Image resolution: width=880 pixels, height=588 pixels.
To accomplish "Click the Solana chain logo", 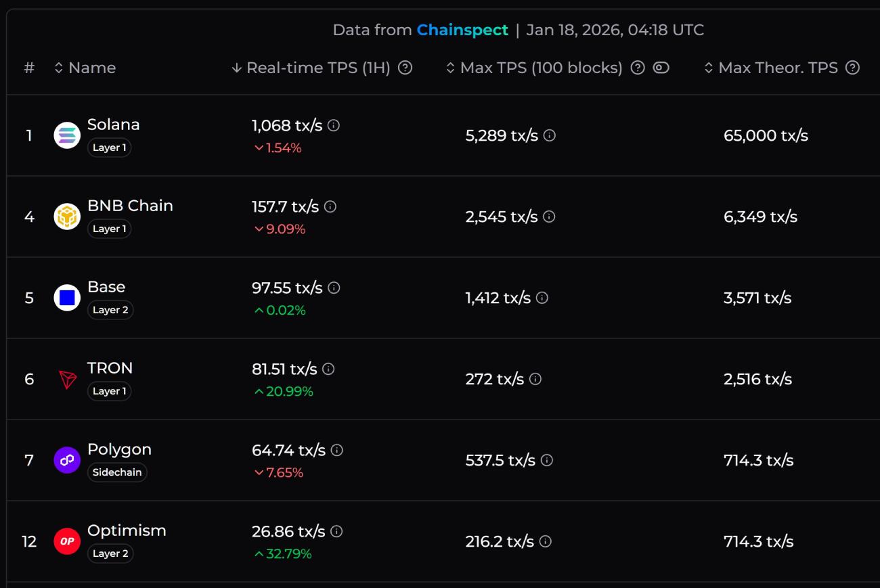I will pos(66,135).
